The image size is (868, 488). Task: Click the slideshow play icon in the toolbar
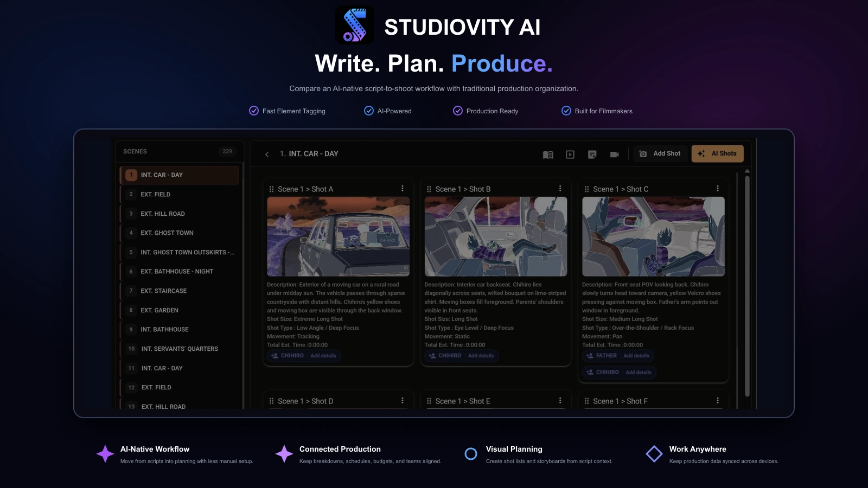coord(570,155)
